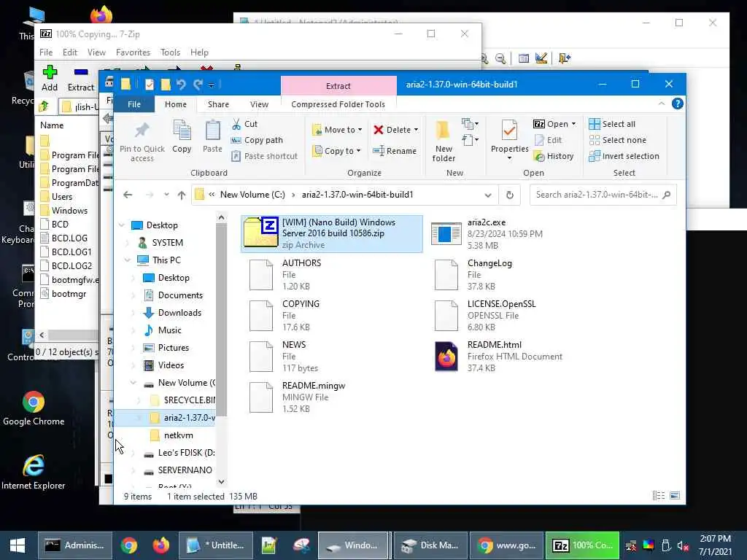
Task: Click the Rename ribbon command
Action: [x=395, y=151]
